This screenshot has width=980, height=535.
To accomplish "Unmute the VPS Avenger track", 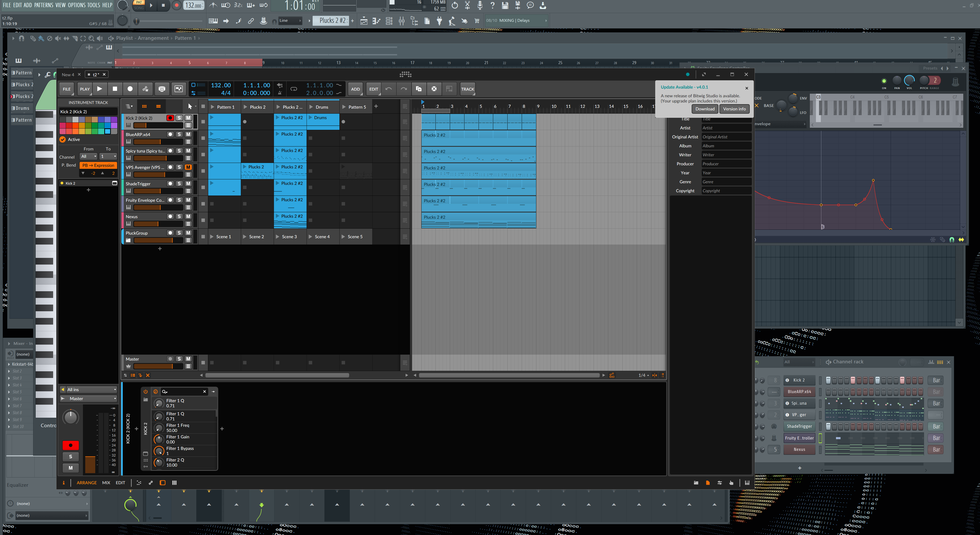I will (188, 167).
